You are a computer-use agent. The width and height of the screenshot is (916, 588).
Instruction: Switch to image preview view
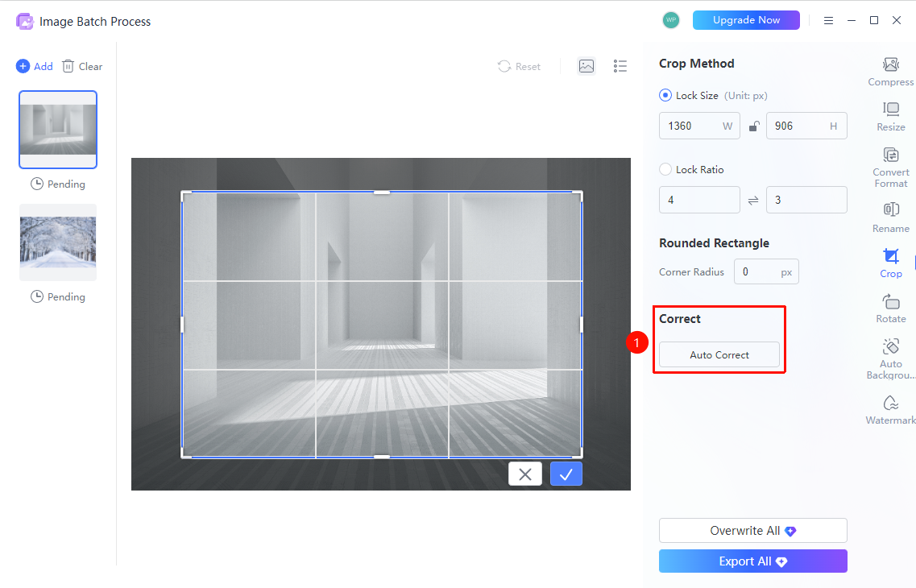click(586, 66)
